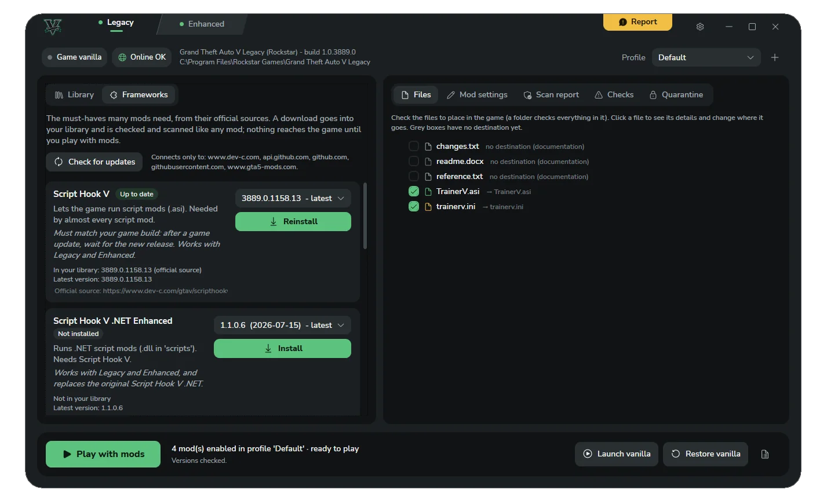Screen dimensions: 827x504
Task: Switch to the Checks tab
Action: 614,95
